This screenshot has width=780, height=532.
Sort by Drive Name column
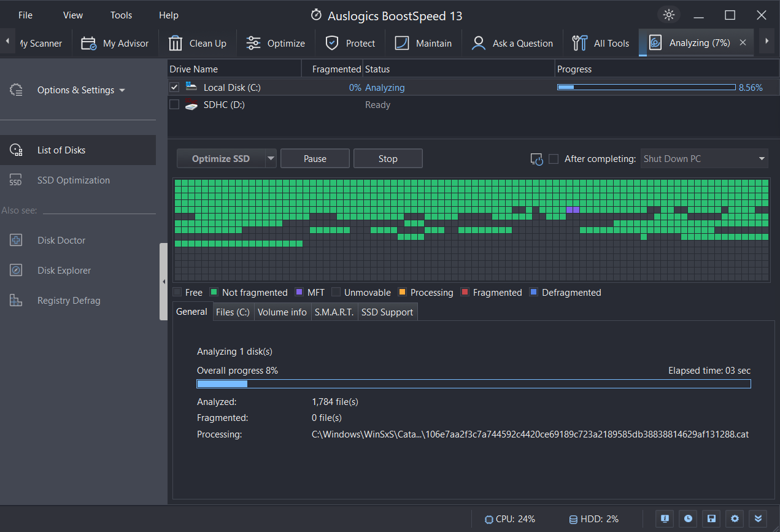click(x=234, y=69)
